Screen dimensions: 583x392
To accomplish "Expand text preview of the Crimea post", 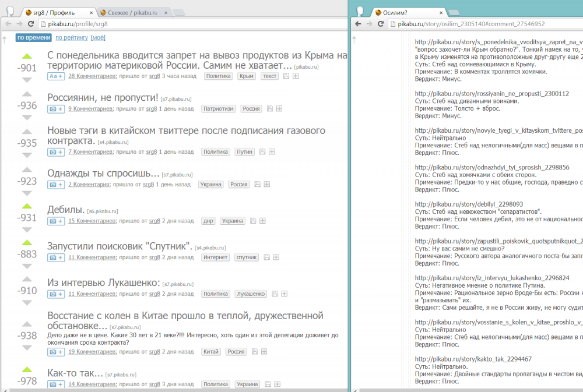I will [x=55, y=76].
